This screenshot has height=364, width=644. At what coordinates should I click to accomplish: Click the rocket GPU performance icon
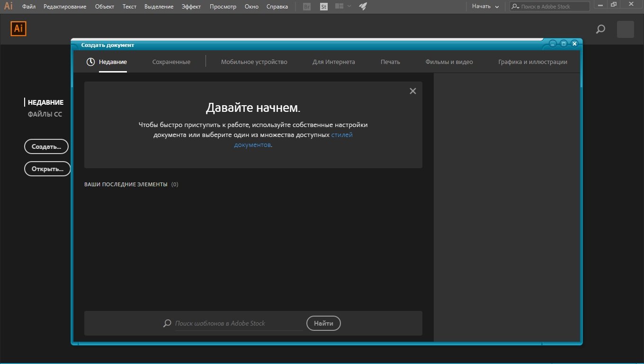coord(363,7)
